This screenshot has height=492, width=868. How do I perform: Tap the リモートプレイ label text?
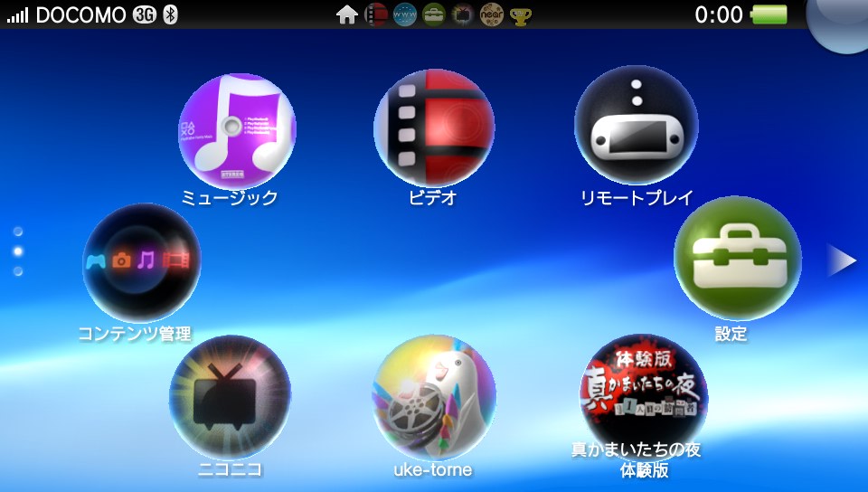[x=637, y=197]
